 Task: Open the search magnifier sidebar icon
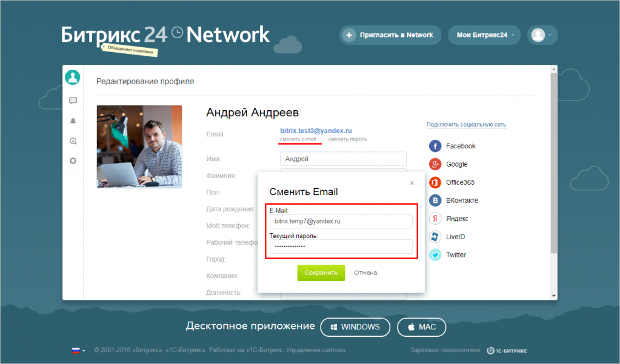pos(73,141)
